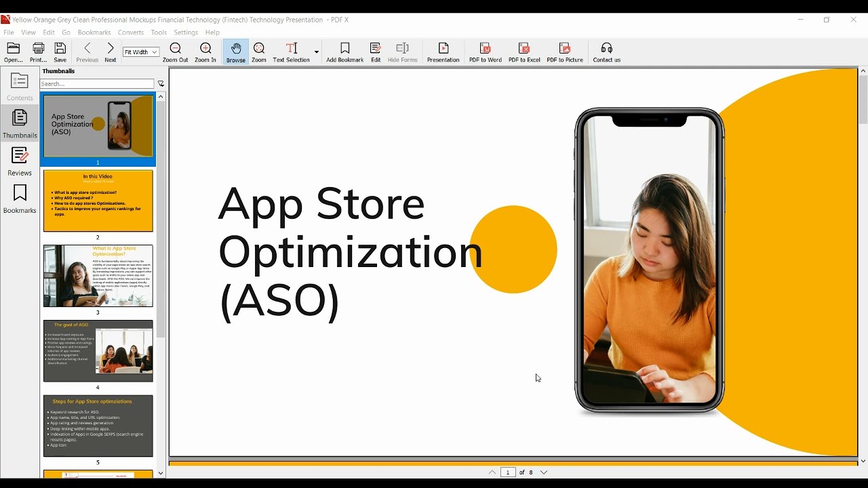Open the Bookmarks side panel
Image resolution: width=868 pixels, height=488 pixels.
[20, 199]
